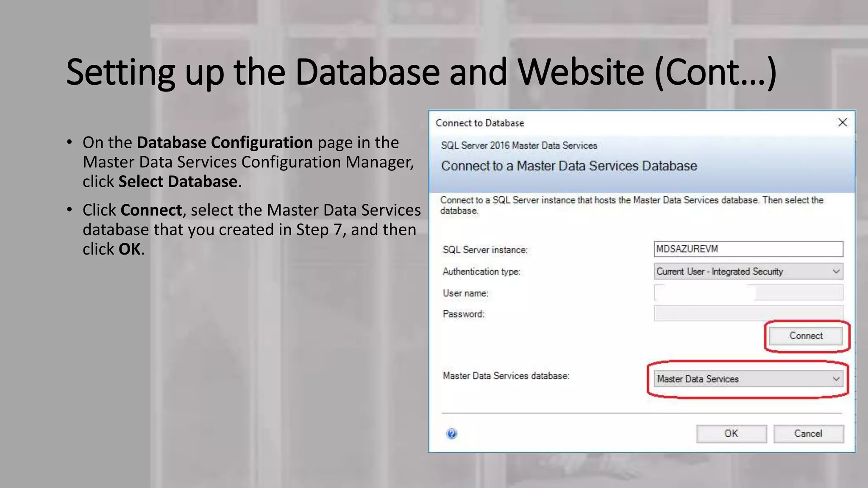Close the Connect to Database dialog

tap(843, 122)
